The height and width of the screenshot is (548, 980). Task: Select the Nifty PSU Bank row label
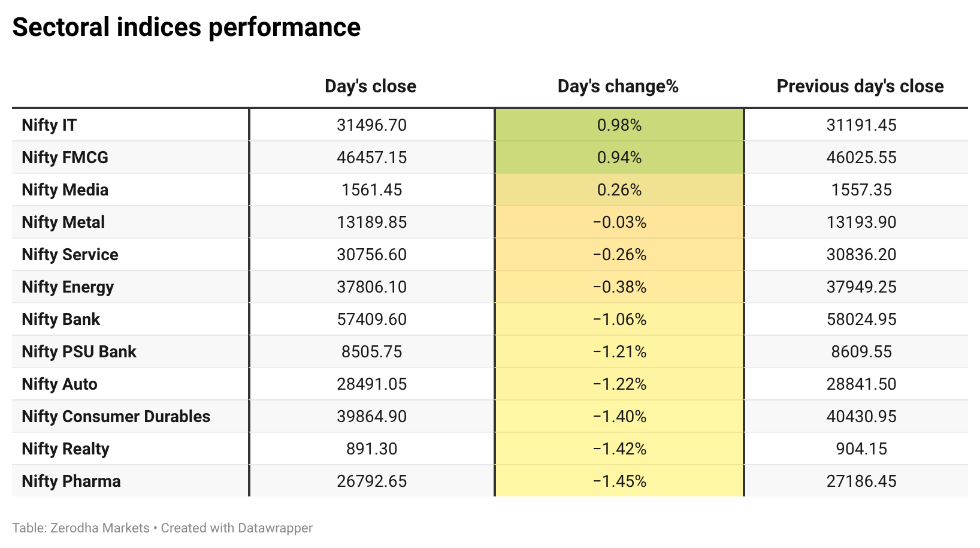point(79,351)
